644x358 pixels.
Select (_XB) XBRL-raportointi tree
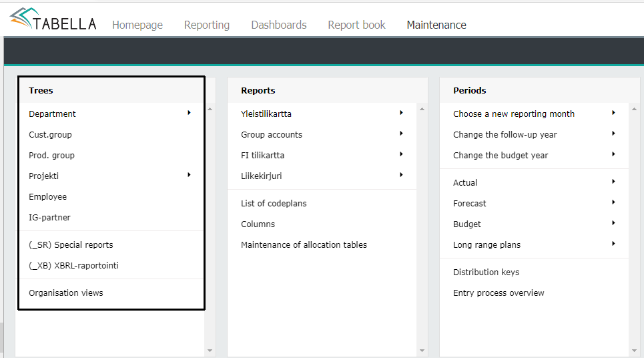[x=73, y=266]
